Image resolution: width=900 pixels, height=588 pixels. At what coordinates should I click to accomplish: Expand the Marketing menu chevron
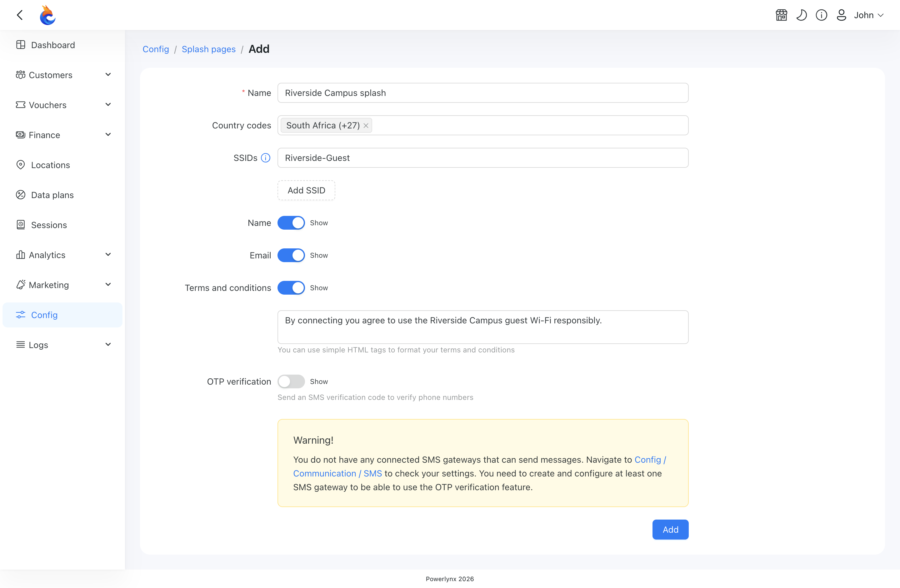pyautogui.click(x=108, y=285)
